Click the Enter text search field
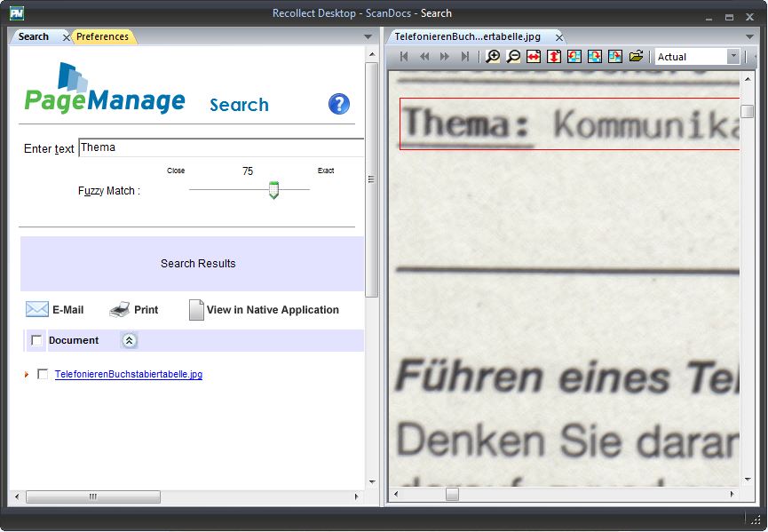This screenshot has height=532, width=768. coord(220,147)
